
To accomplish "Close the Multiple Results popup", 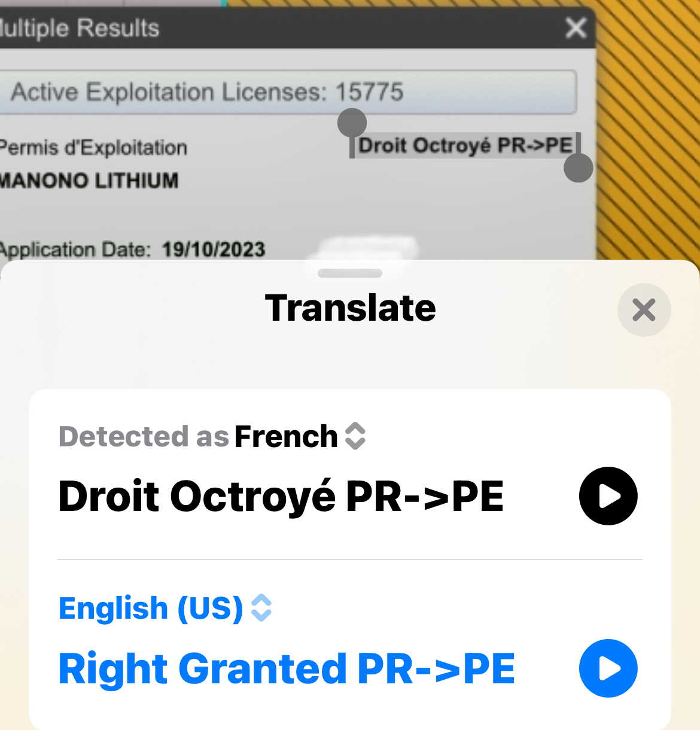I will (576, 28).
